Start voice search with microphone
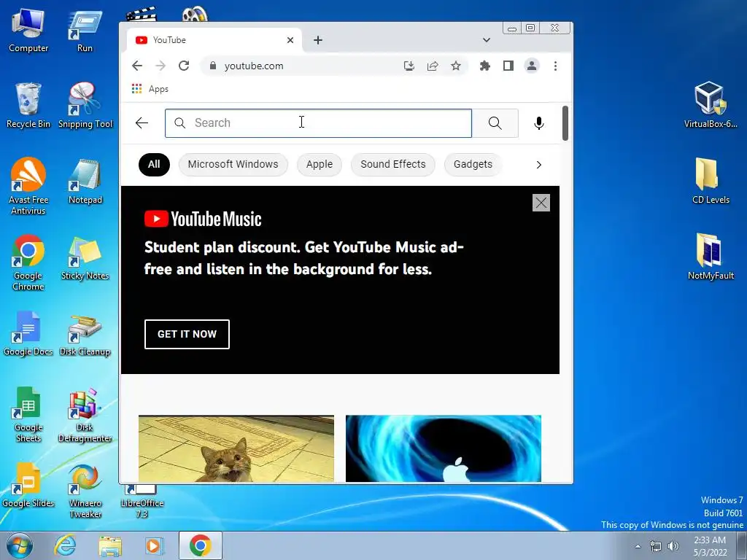Viewport: 747px width, 560px height. click(x=539, y=123)
